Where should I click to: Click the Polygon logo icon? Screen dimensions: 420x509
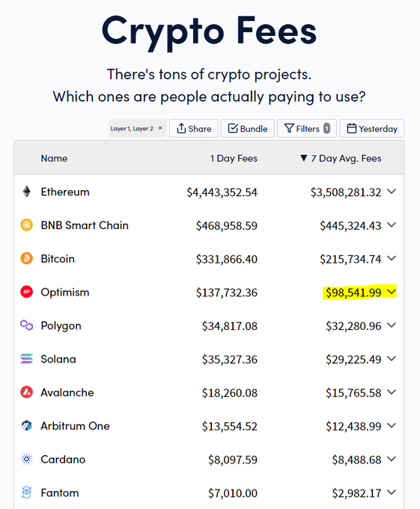click(x=27, y=326)
